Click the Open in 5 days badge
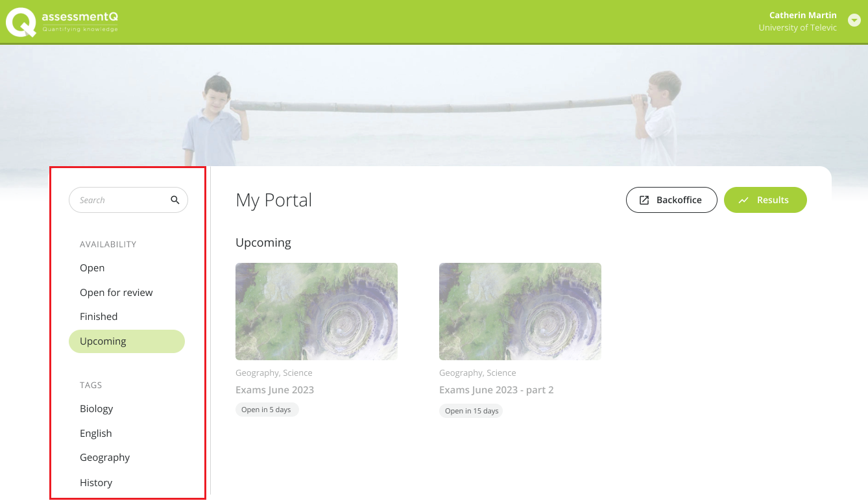Viewport: 868px width, 503px height. 267,410
